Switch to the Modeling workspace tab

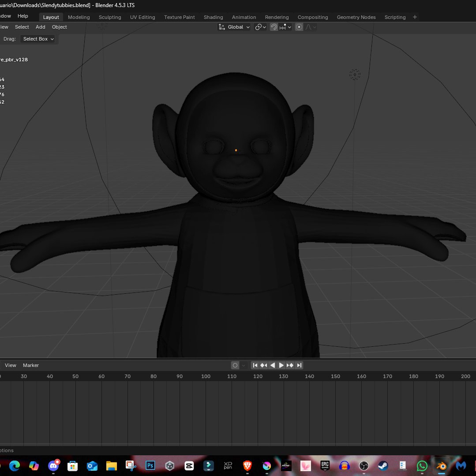pyautogui.click(x=79, y=17)
